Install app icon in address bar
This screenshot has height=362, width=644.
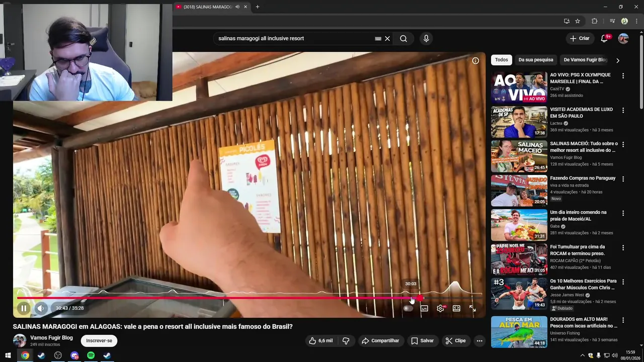click(x=567, y=21)
